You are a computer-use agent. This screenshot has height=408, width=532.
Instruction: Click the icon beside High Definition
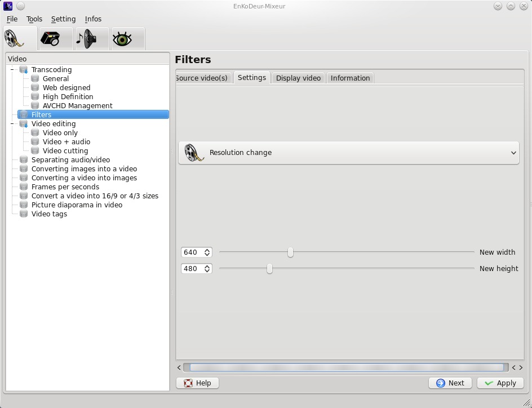[35, 97]
